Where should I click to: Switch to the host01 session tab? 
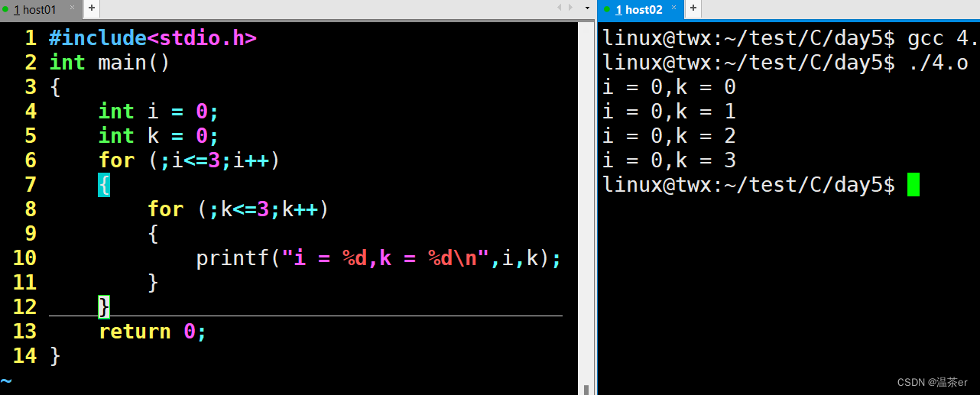click(41, 9)
